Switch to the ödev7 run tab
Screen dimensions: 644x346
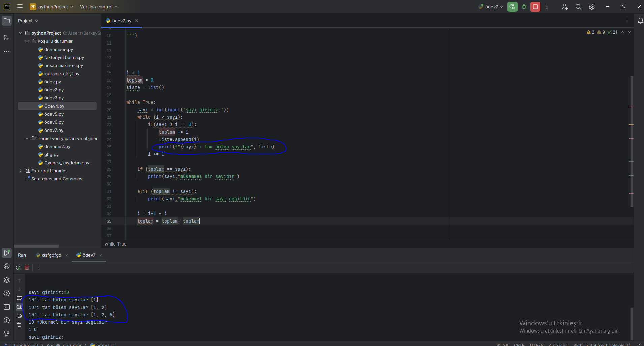(89, 255)
